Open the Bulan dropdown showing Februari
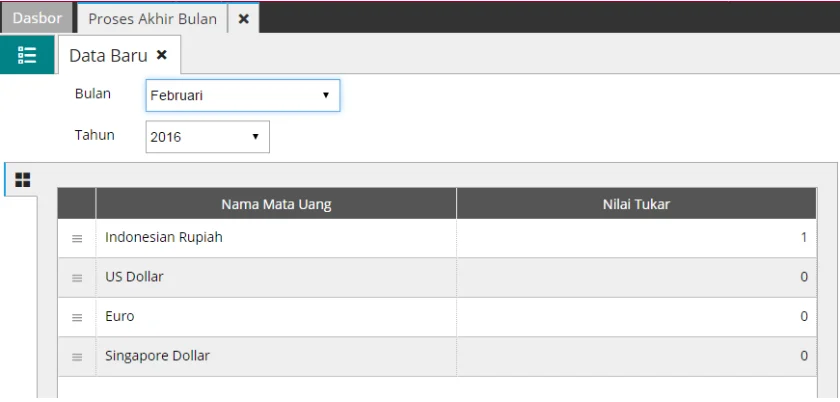The width and height of the screenshot is (840, 402). click(x=242, y=96)
